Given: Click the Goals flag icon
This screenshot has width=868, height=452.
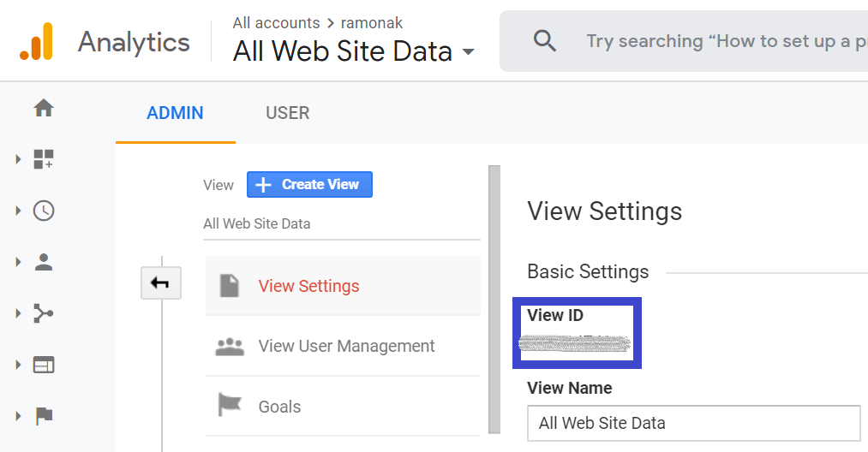Looking at the screenshot, I should [x=229, y=404].
